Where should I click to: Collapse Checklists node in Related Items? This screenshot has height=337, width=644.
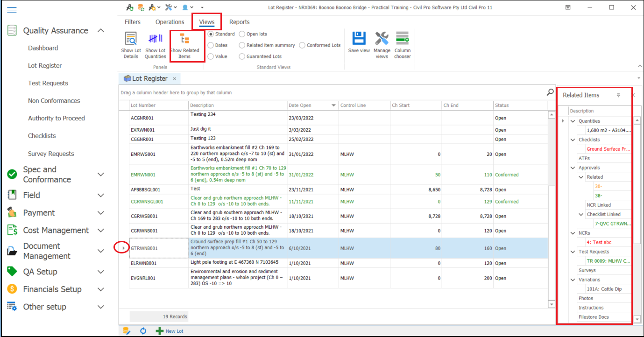(x=573, y=140)
